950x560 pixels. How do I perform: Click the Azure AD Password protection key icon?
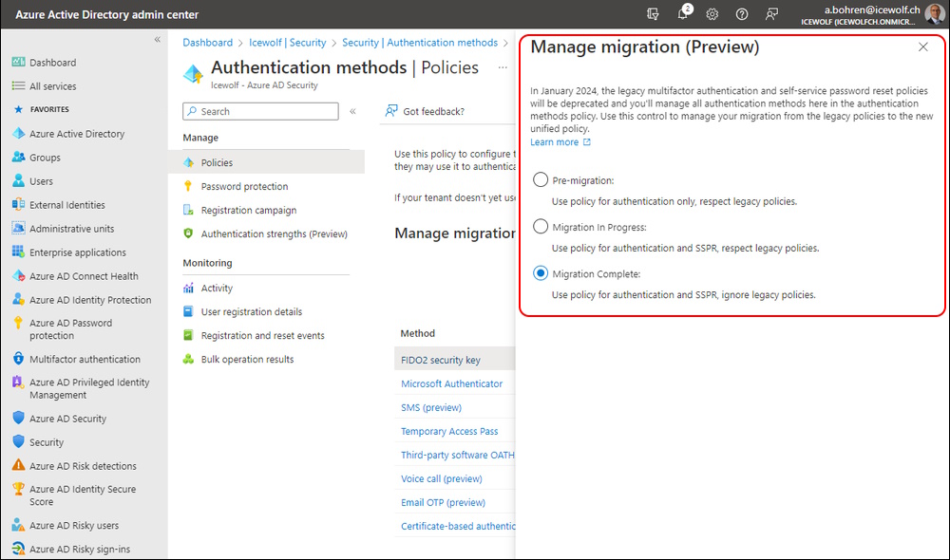click(18, 323)
